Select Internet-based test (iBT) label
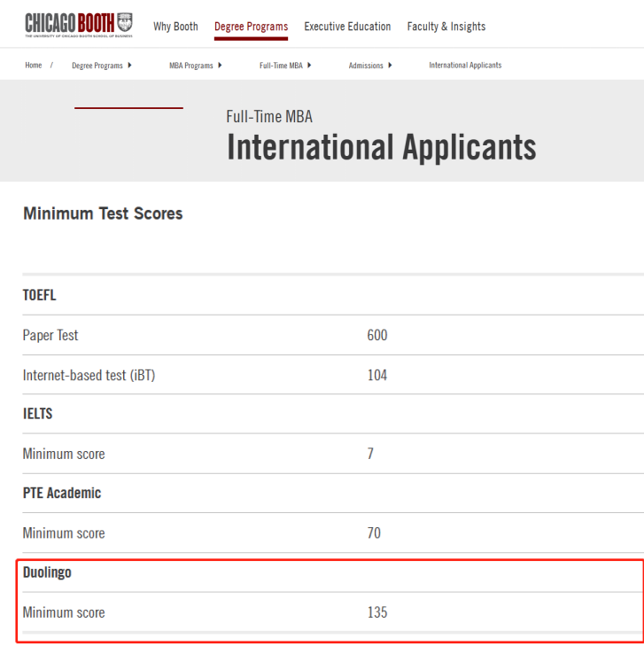This screenshot has height=646, width=644. tap(89, 375)
